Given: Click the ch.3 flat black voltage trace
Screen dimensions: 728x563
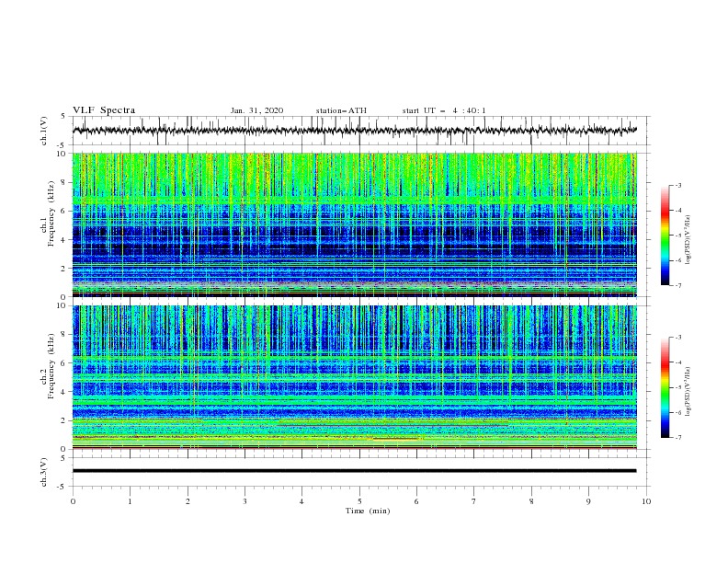Looking at the screenshot, I should coord(354,471).
